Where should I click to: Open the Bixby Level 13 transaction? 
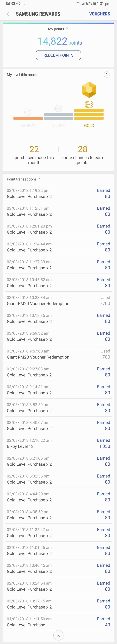[58, 443]
